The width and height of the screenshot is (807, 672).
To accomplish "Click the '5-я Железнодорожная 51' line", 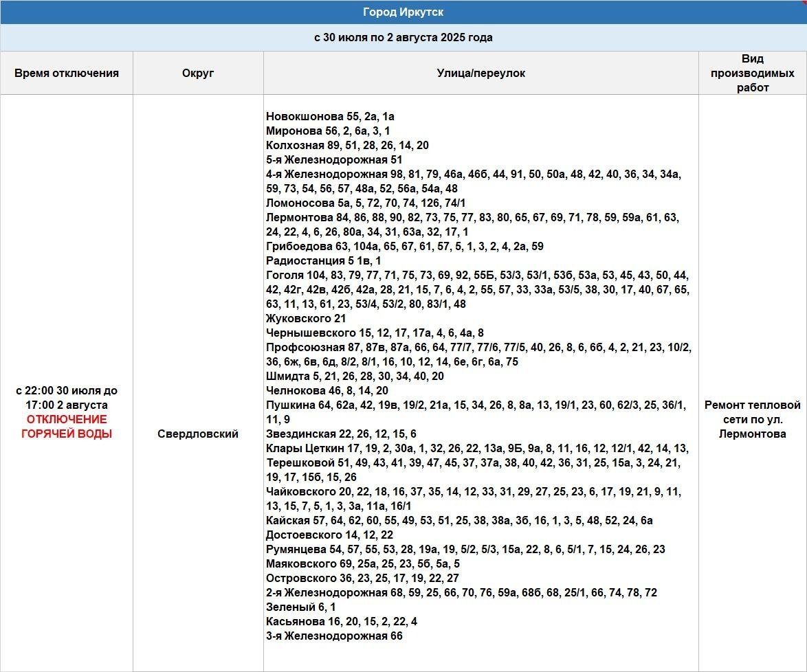I will [334, 159].
